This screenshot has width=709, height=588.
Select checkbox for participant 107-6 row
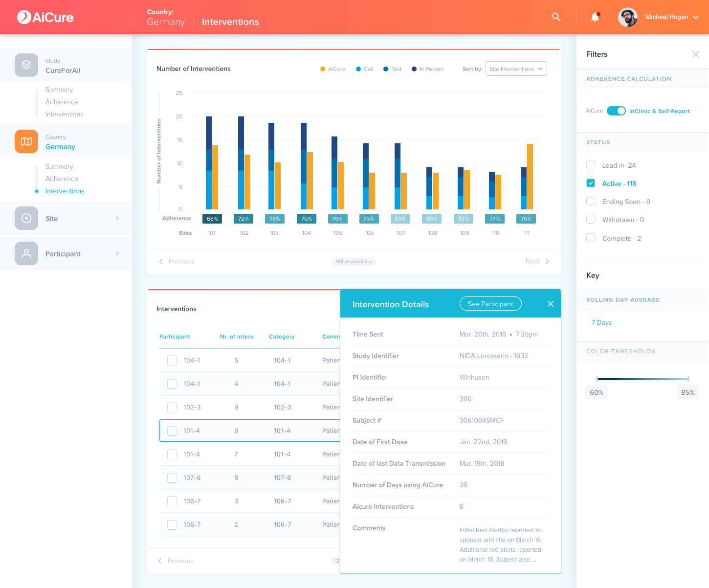pyautogui.click(x=172, y=478)
